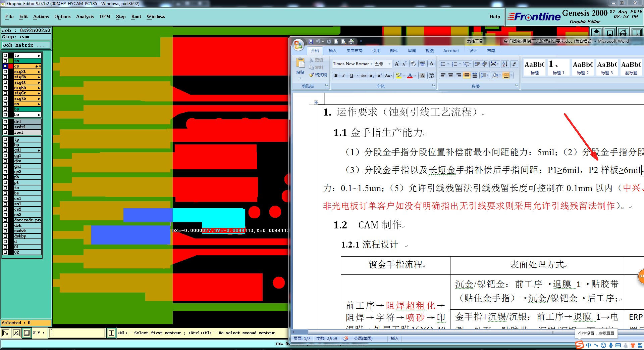Align text left in Word

coord(443,75)
